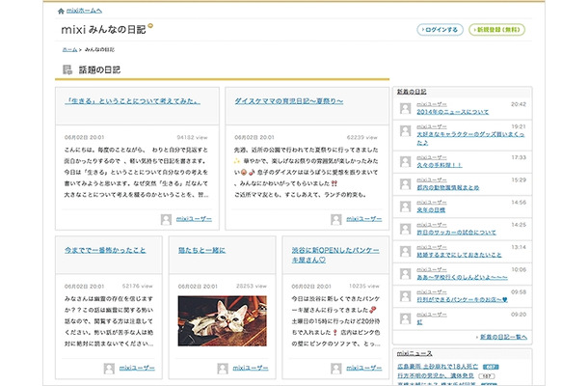Open diary ダイスケママの育児日記〜夏祭り〜
The height and width of the screenshot is (386, 588).
point(289,101)
